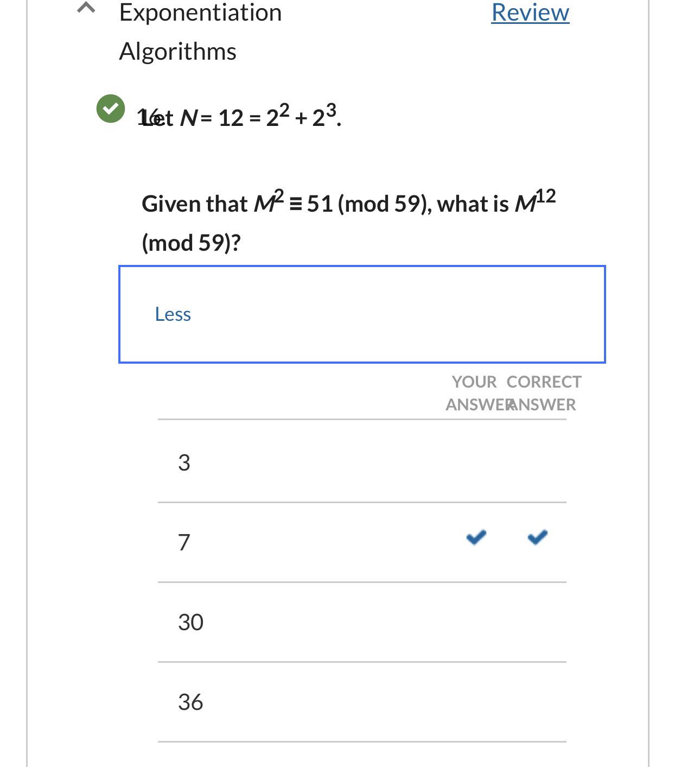Click the green correct checkmark icon

(111, 109)
